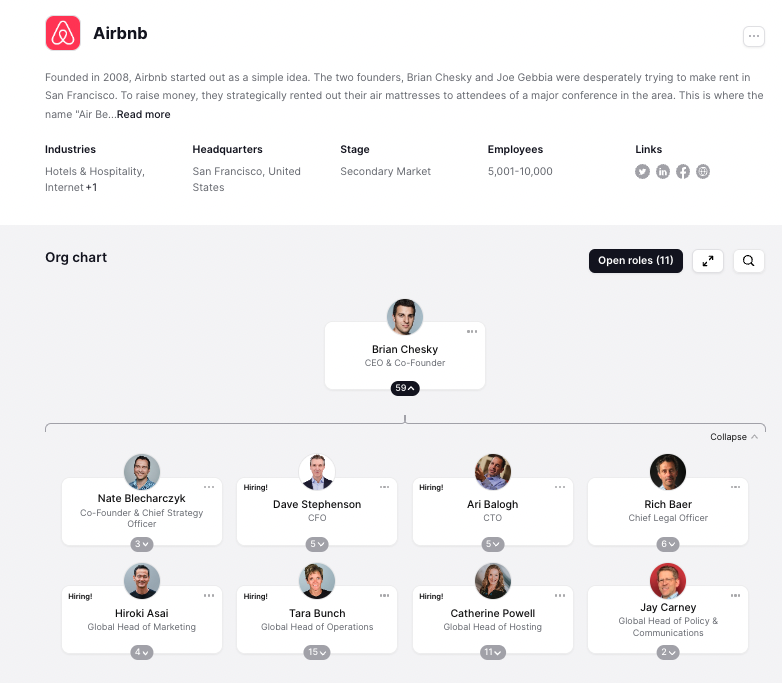782x683 pixels.
Task: Expand Rich Baer's 6 direct reports
Action: (x=668, y=544)
